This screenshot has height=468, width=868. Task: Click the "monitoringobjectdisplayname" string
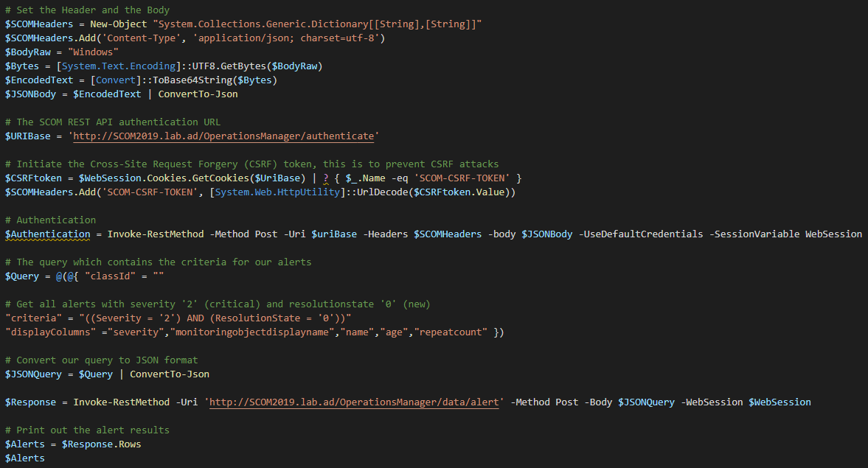click(252, 332)
